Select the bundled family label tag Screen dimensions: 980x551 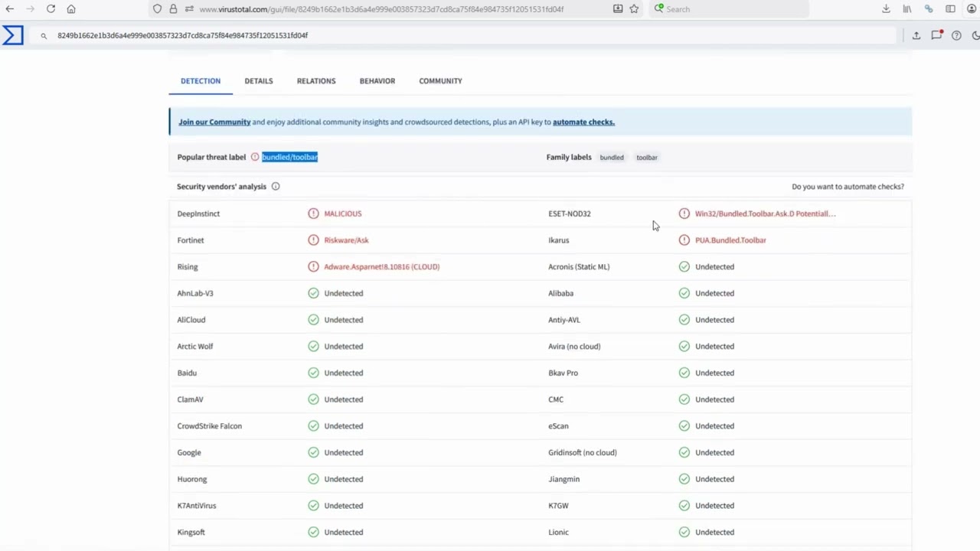[612, 158]
